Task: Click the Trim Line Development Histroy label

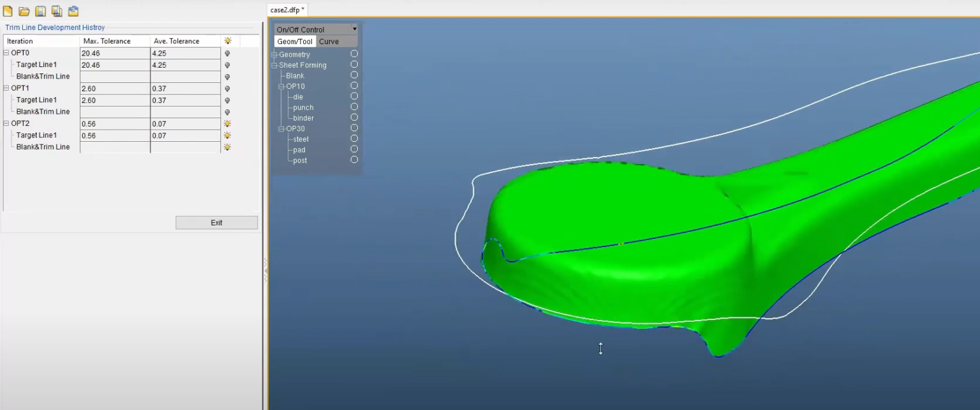Action: coord(54,27)
